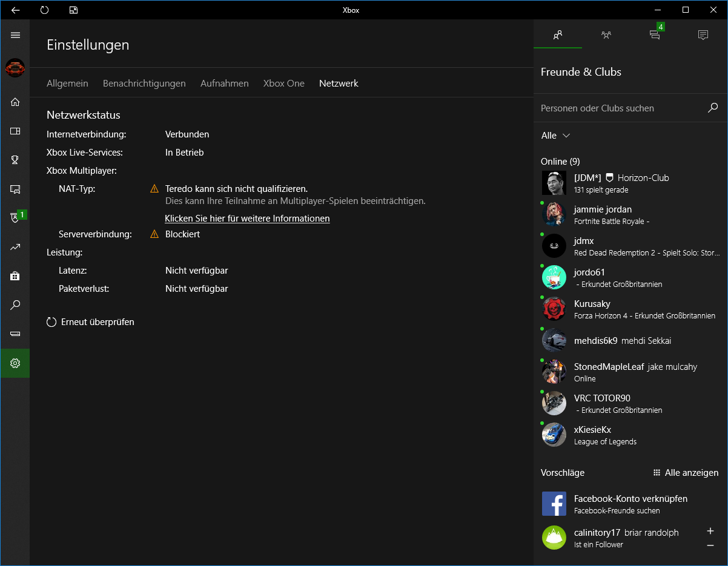Expand the Alle filter dropdown

point(555,136)
